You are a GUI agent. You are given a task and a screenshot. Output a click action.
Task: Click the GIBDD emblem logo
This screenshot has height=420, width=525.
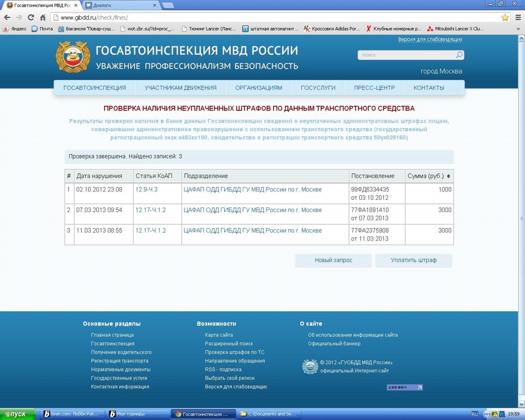pyautogui.click(x=73, y=57)
